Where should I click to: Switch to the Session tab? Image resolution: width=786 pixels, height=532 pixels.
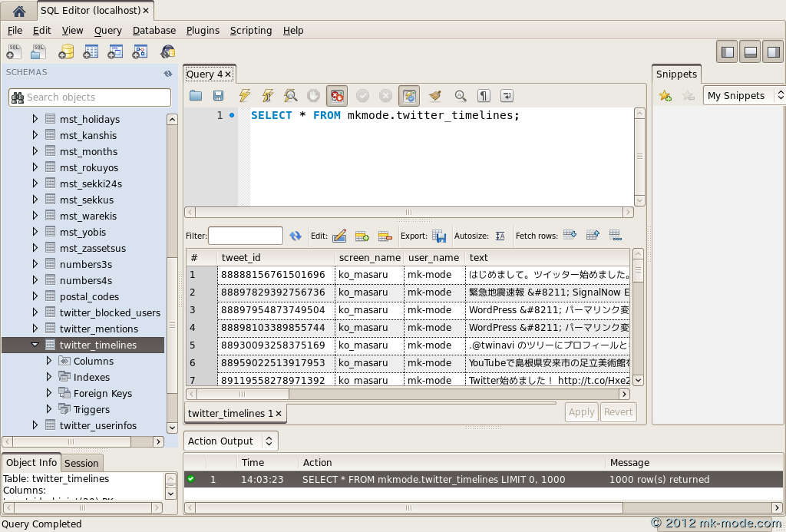point(81,463)
